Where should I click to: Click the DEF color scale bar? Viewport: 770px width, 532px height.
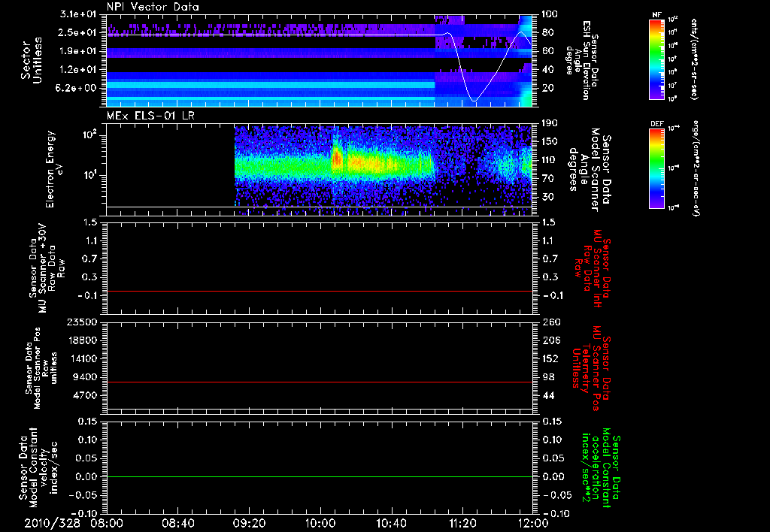656,168
